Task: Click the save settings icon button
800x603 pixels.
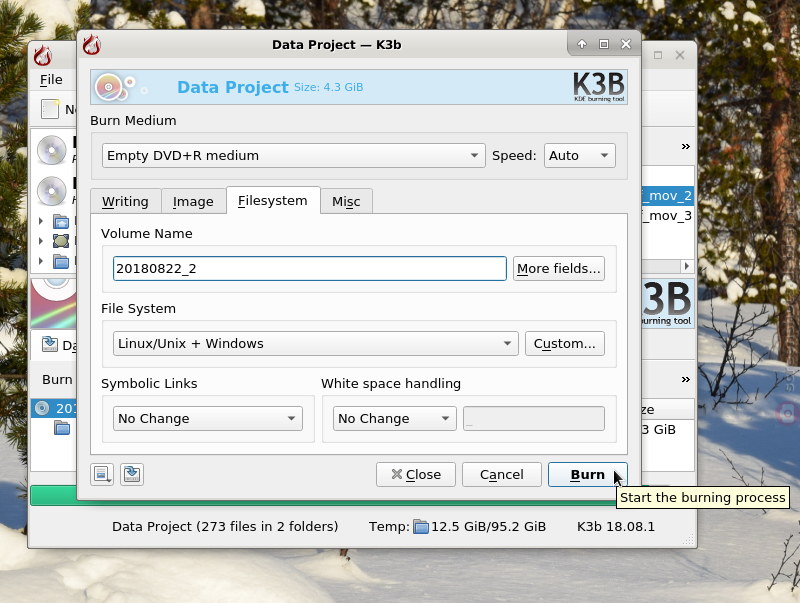Action: pyautogui.click(x=132, y=474)
